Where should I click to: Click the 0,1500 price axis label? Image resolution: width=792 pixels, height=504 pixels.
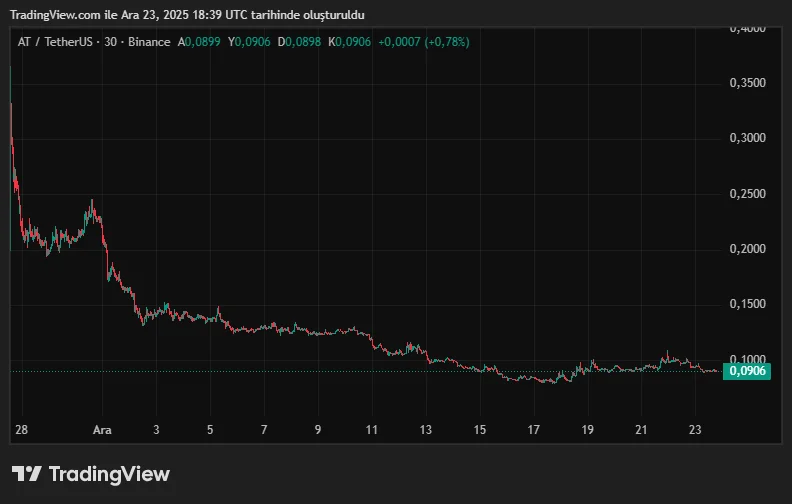(747, 304)
